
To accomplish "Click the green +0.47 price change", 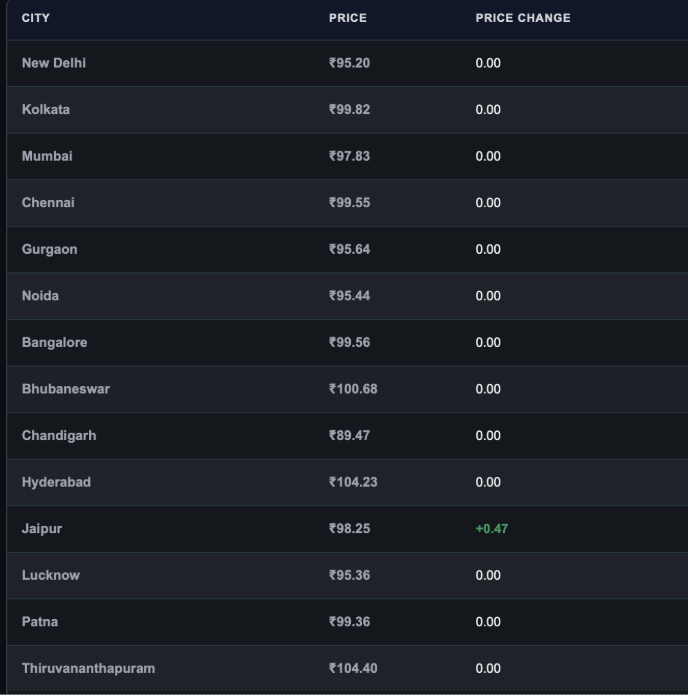I will [491, 529].
